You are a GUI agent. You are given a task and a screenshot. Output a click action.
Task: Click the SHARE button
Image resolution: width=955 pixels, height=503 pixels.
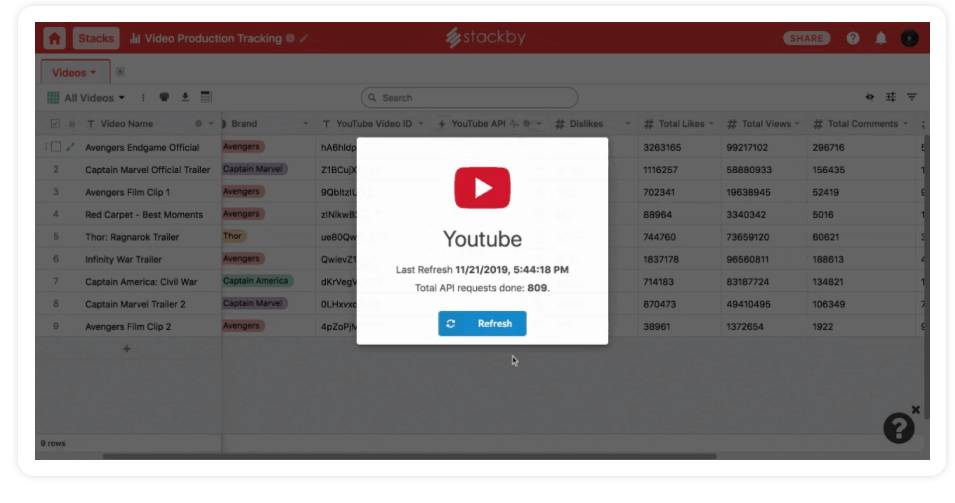[x=806, y=38]
